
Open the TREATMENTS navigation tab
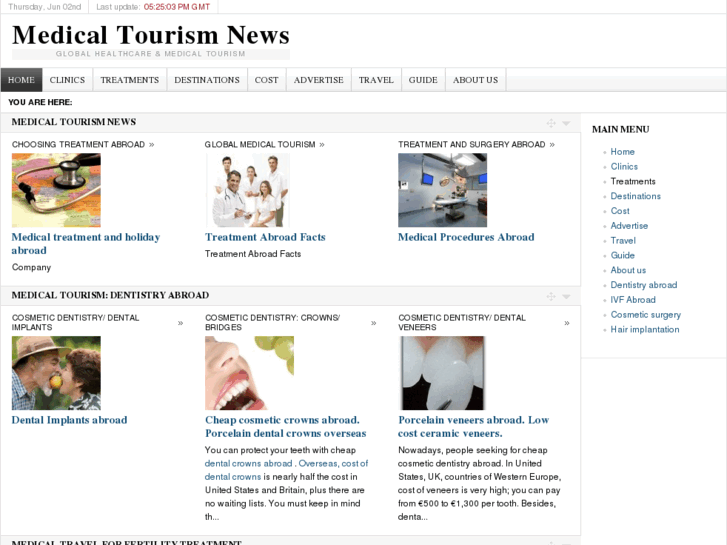point(130,80)
